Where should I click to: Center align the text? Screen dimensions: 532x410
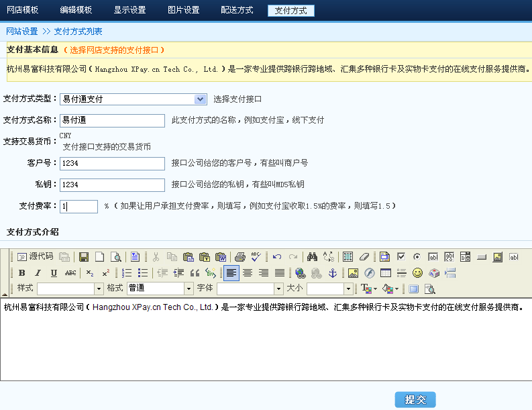248,273
